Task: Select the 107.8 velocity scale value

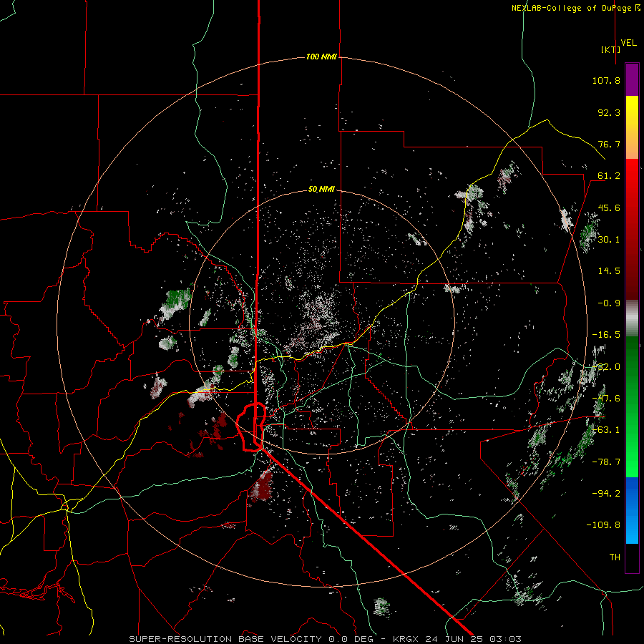Action: (606, 80)
